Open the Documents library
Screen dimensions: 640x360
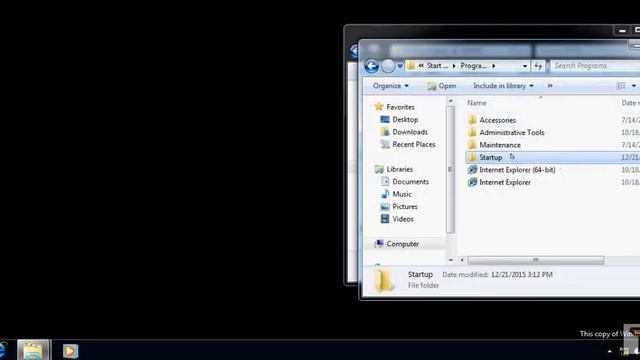click(x=410, y=182)
